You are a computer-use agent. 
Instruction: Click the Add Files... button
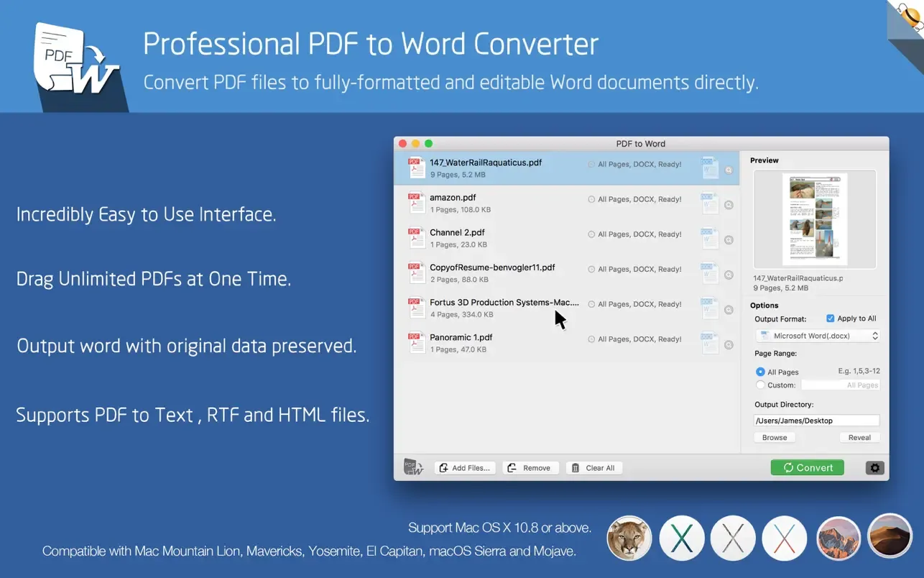465,468
